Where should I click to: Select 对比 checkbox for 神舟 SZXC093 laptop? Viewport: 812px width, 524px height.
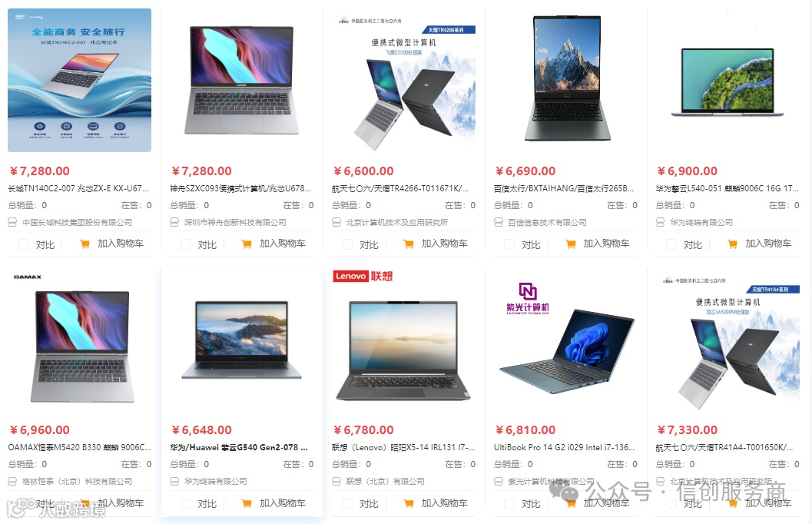[185, 244]
